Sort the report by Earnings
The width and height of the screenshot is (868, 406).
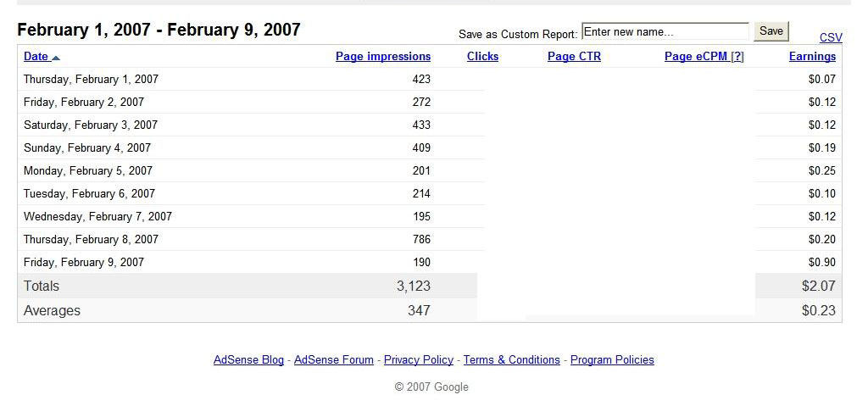(x=812, y=57)
